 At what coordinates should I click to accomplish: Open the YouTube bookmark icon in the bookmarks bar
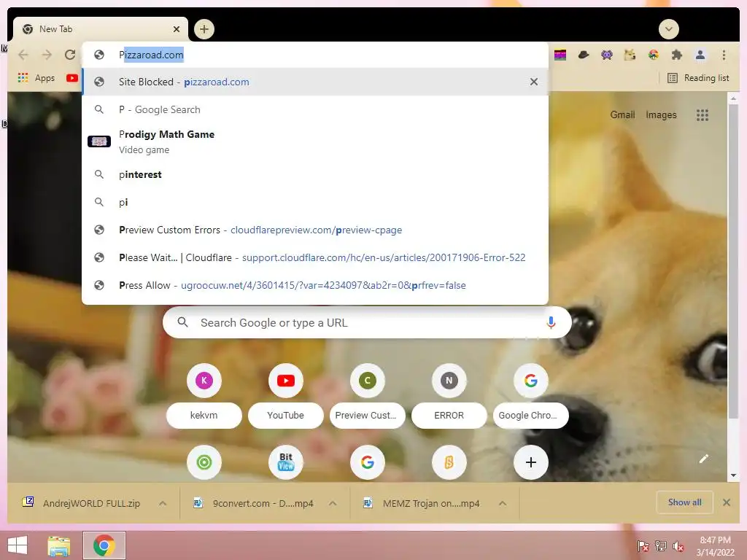tap(72, 77)
